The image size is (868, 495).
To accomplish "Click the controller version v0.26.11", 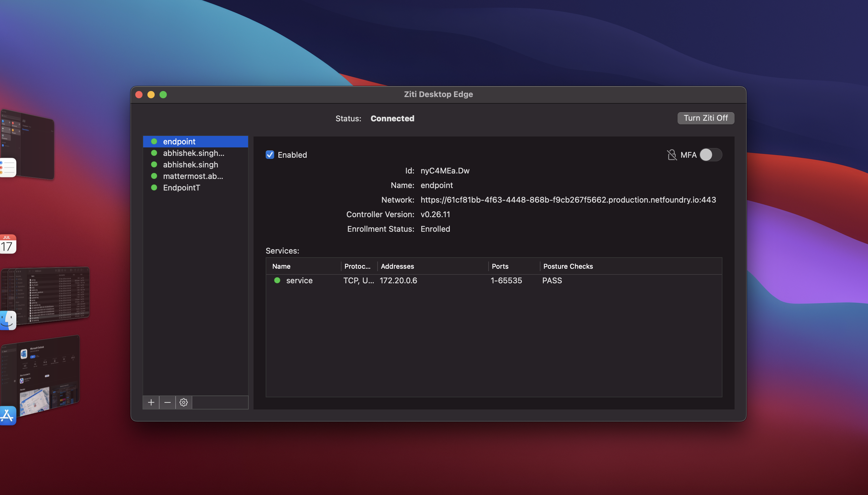I will tap(435, 214).
